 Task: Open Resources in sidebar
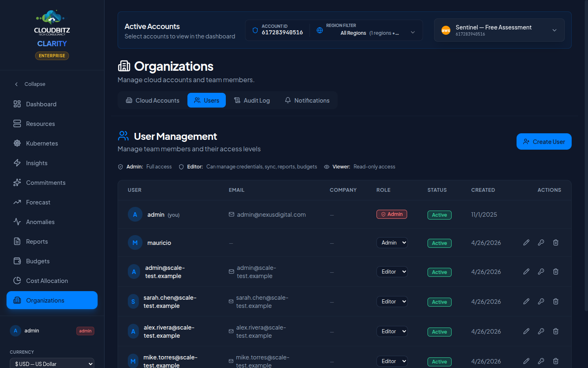point(52,124)
